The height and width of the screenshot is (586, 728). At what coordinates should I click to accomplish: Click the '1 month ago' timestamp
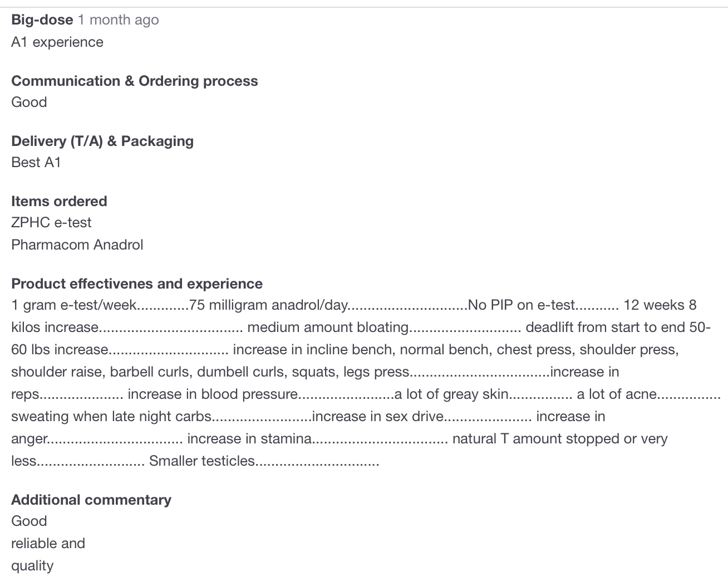(118, 20)
